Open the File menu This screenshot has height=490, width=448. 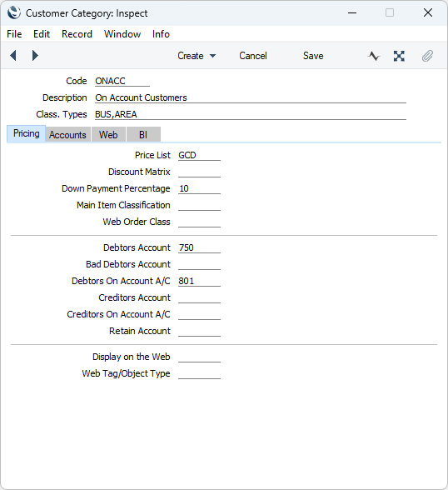click(x=14, y=34)
